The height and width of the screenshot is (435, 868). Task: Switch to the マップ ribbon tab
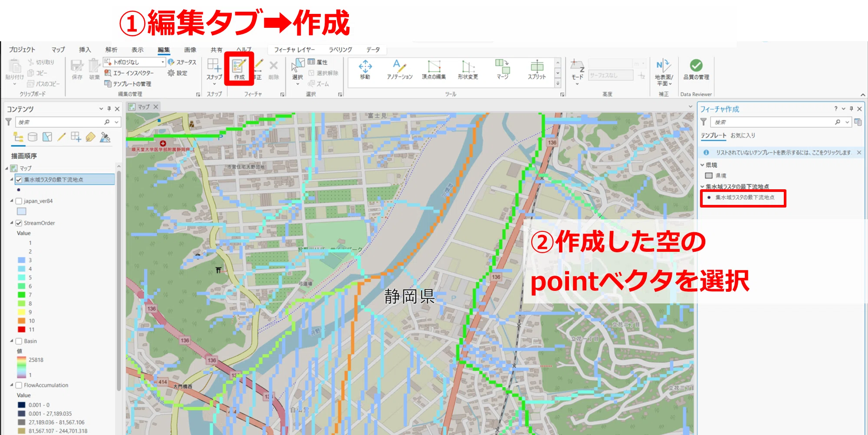pos(58,49)
